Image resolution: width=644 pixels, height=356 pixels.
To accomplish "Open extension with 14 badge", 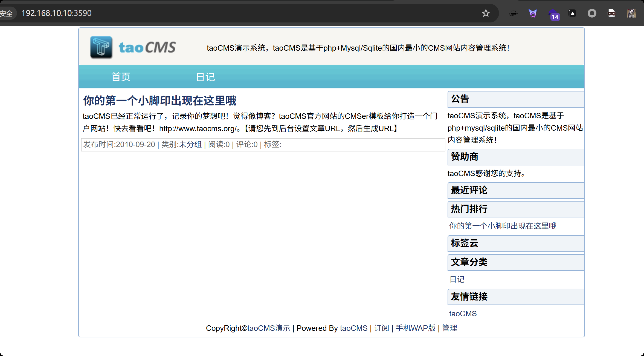I will (553, 14).
